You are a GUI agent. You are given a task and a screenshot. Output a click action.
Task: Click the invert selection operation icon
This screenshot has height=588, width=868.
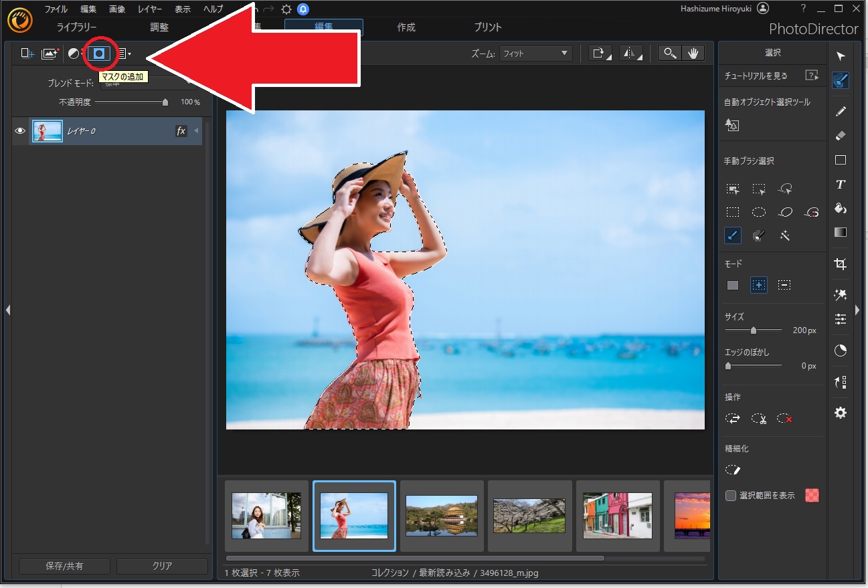coord(733,418)
